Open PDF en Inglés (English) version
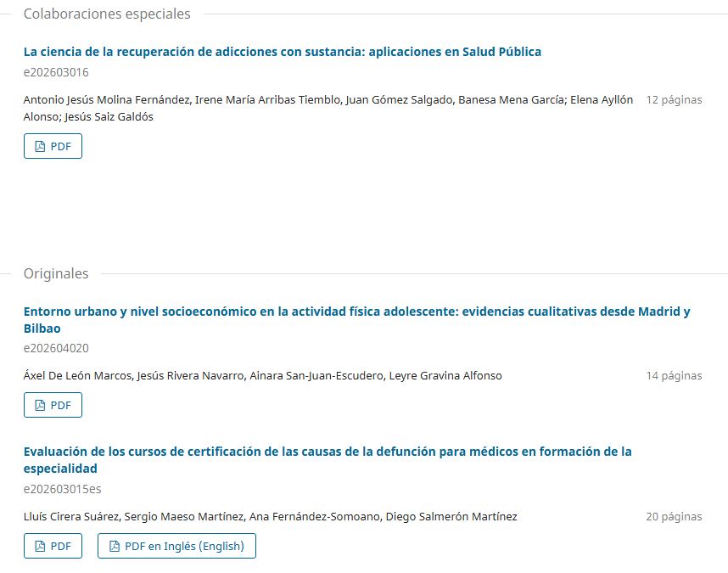The width and height of the screenshot is (728, 573). (176, 546)
